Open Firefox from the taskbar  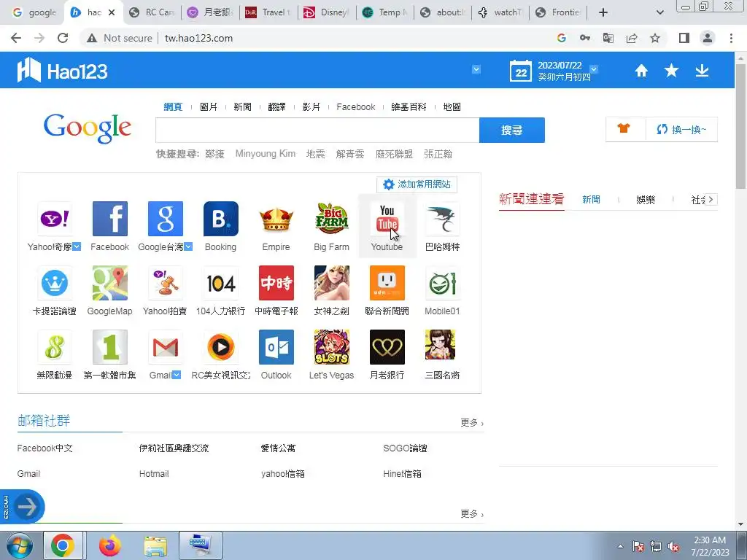110,545
